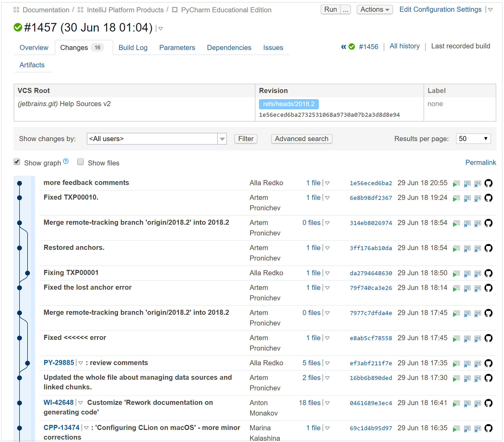Screen dimensions: 504x442
Task: Click the open-in-IDE icon for the WI-42648 commit
Action: click(477, 404)
